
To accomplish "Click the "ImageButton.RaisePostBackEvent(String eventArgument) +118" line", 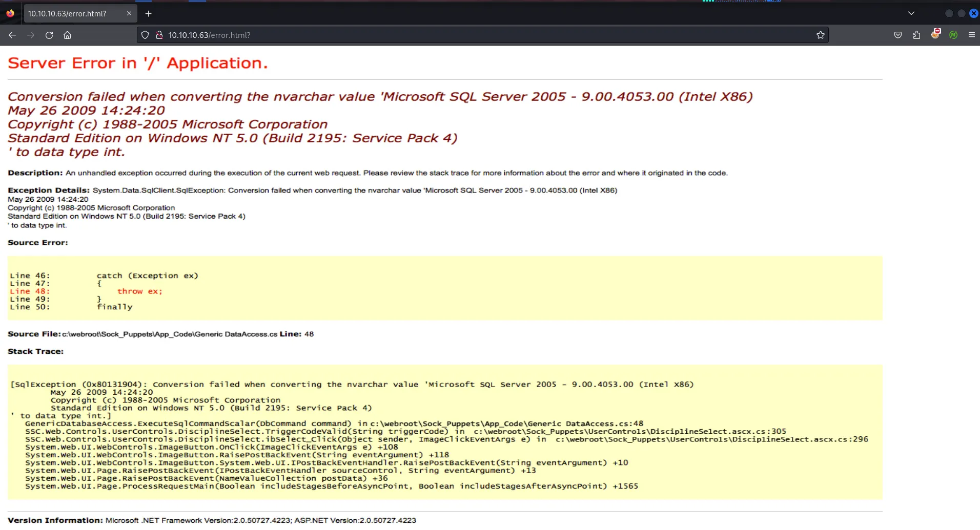I will tap(237, 455).
